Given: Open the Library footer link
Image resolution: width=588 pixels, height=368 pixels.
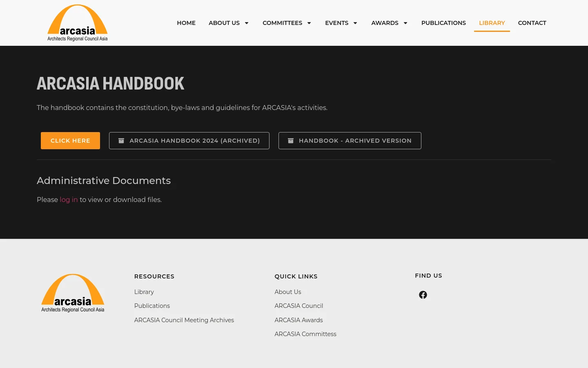Looking at the screenshot, I should coord(144,292).
